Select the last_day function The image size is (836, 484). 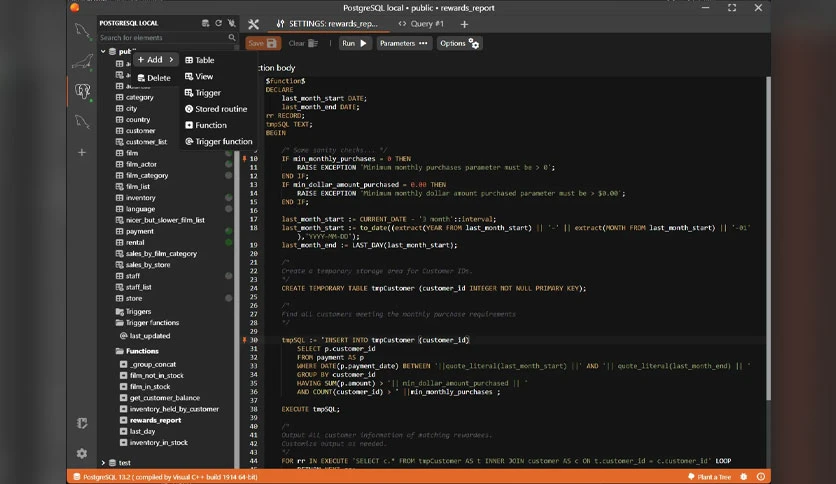click(x=138, y=431)
